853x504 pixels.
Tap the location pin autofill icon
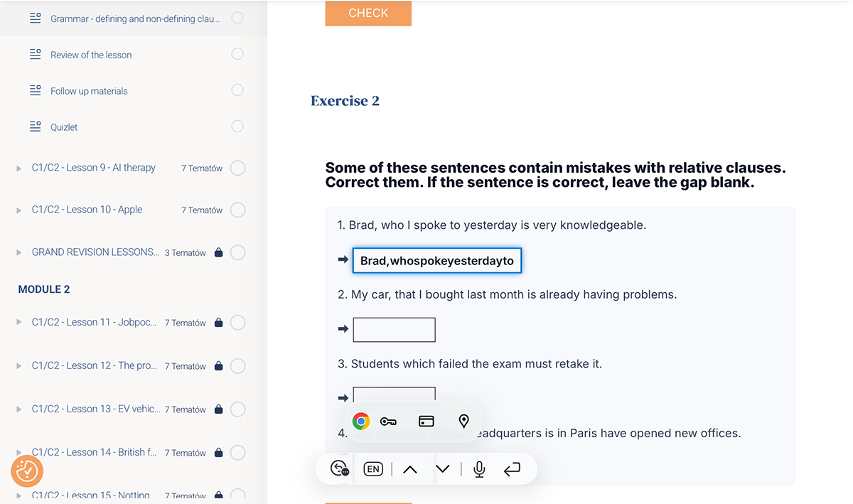[464, 422]
